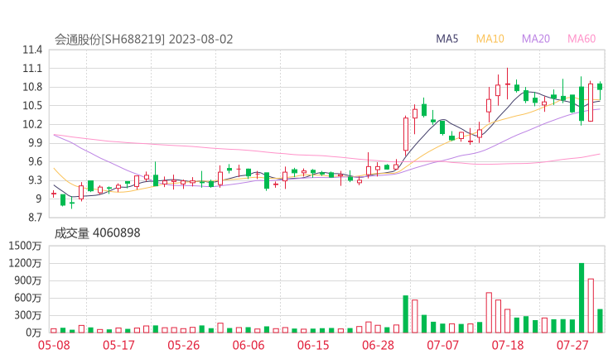Viewport: 613px width, 364px height.
Task: Click the 0万 volume axis label
Action: [x=33, y=333]
